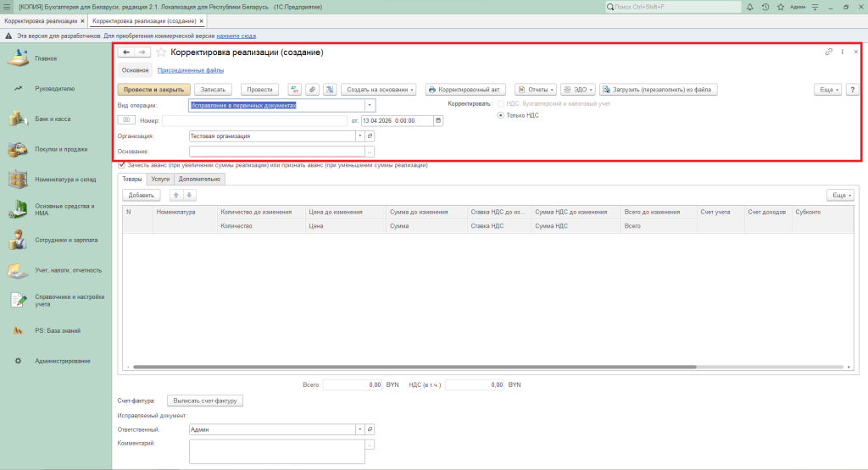Click the back arrow navigation button
Viewport: 868px width, 470px height.
coord(126,53)
